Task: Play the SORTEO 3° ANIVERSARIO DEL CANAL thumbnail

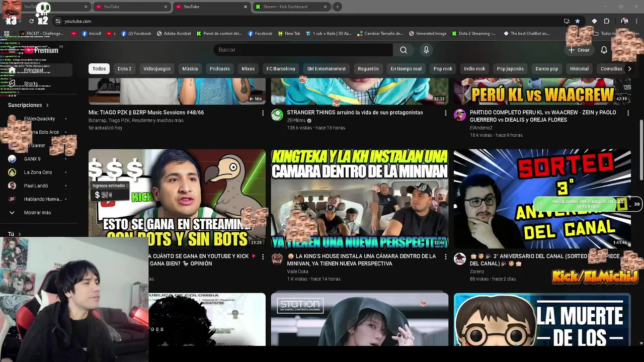Action: (542, 198)
